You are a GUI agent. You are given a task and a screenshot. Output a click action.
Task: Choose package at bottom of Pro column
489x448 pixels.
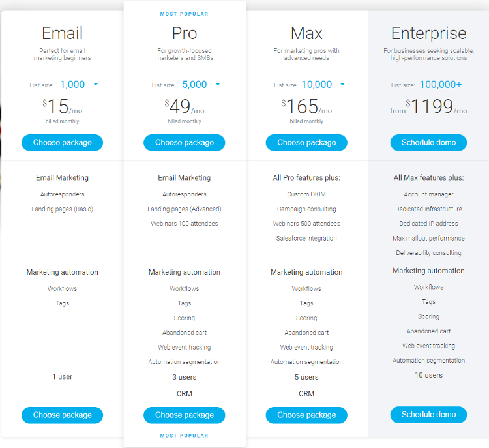[185, 415]
